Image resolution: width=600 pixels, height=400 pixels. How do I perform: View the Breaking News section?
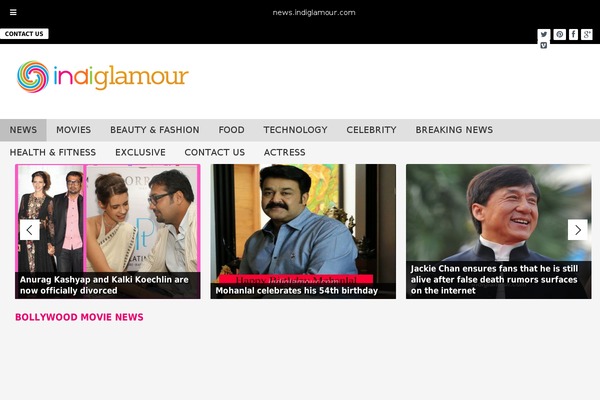coord(454,130)
